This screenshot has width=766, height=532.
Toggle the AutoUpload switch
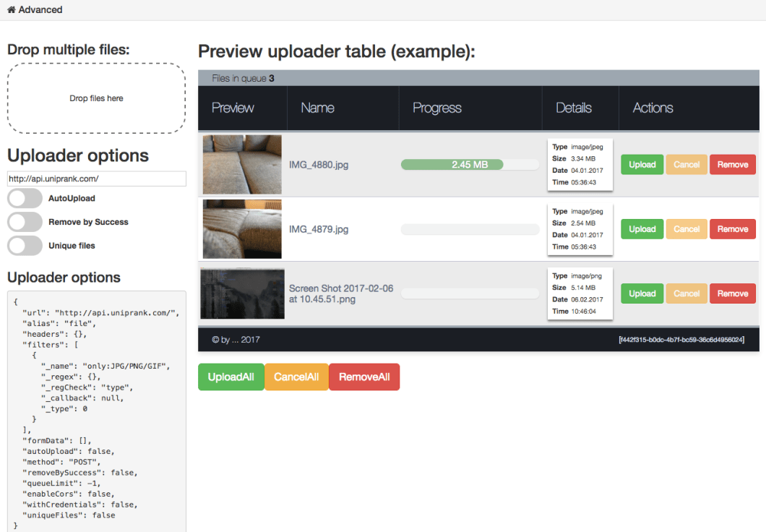[25, 198]
